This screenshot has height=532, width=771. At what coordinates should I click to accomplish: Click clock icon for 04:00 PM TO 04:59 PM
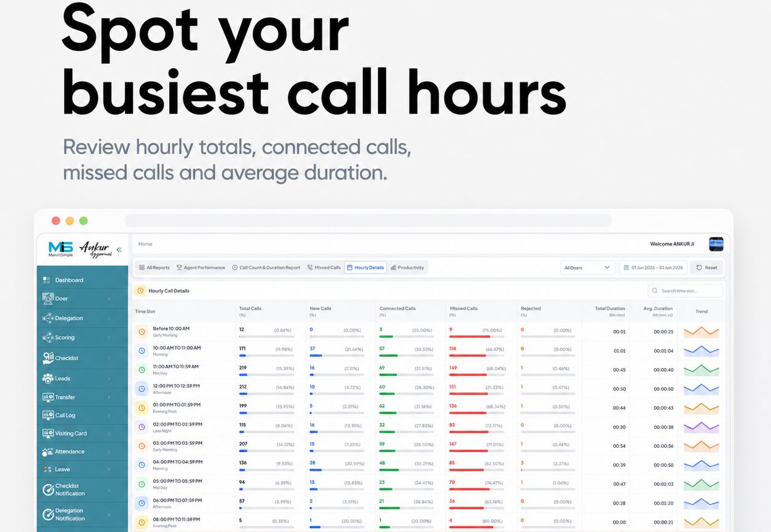pos(141,465)
